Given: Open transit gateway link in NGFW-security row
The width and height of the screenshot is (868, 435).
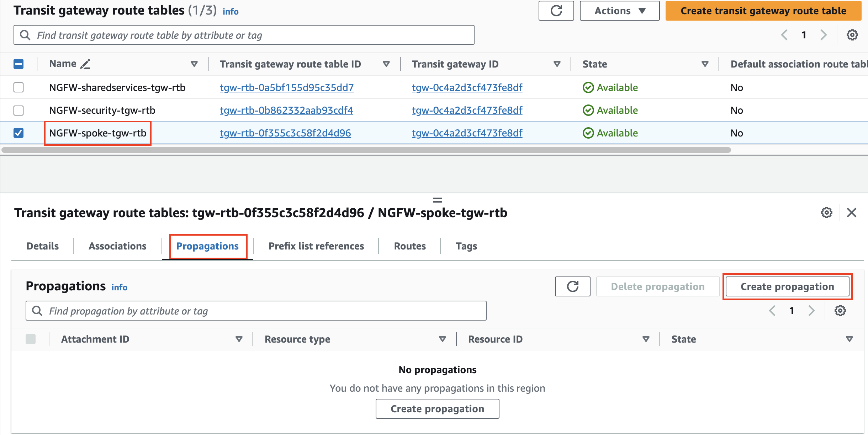Looking at the screenshot, I should tap(467, 110).
